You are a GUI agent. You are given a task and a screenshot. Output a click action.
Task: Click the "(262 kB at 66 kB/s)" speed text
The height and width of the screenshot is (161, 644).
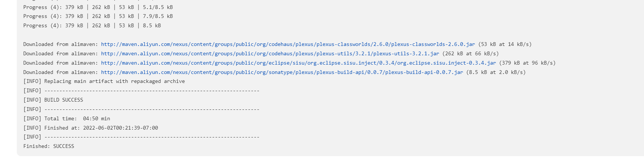tap(470, 54)
